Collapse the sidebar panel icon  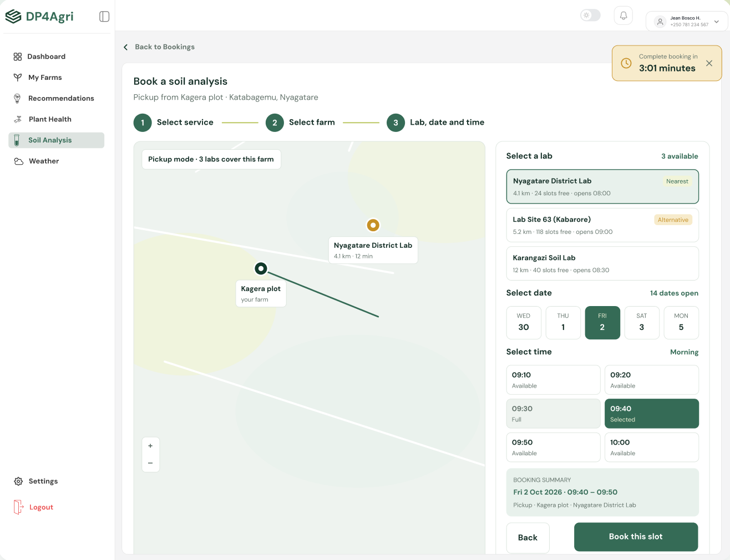[104, 17]
